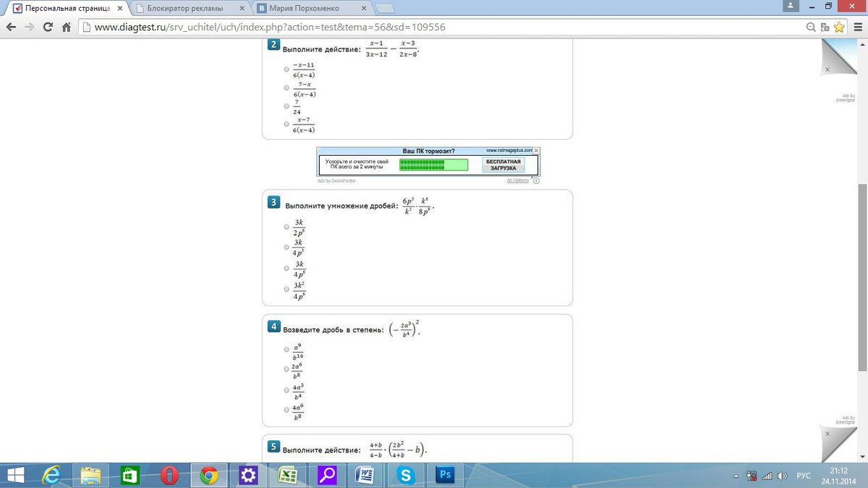This screenshot has width=868, height=488.
Task: Open the Ad Options link
Action: coord(517,180)
